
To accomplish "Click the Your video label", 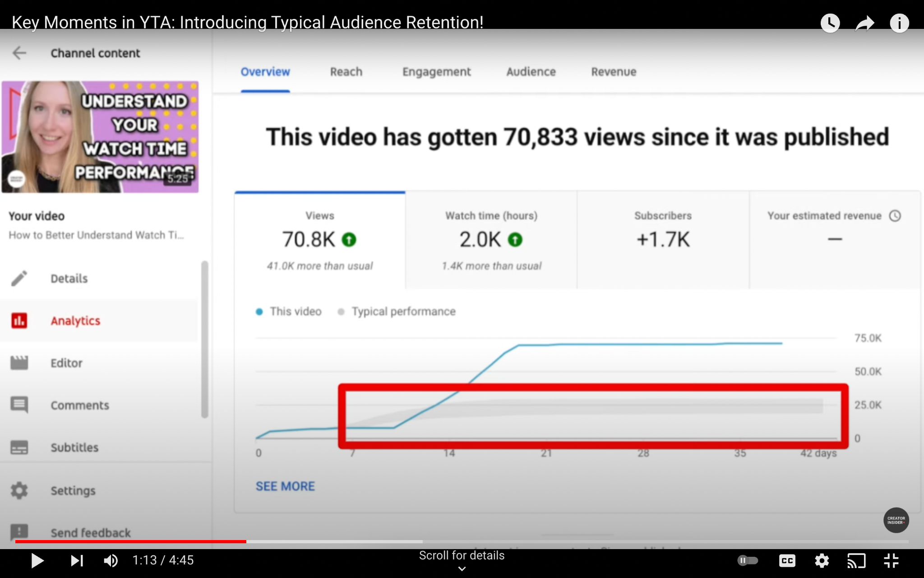I will click(37, 216).
